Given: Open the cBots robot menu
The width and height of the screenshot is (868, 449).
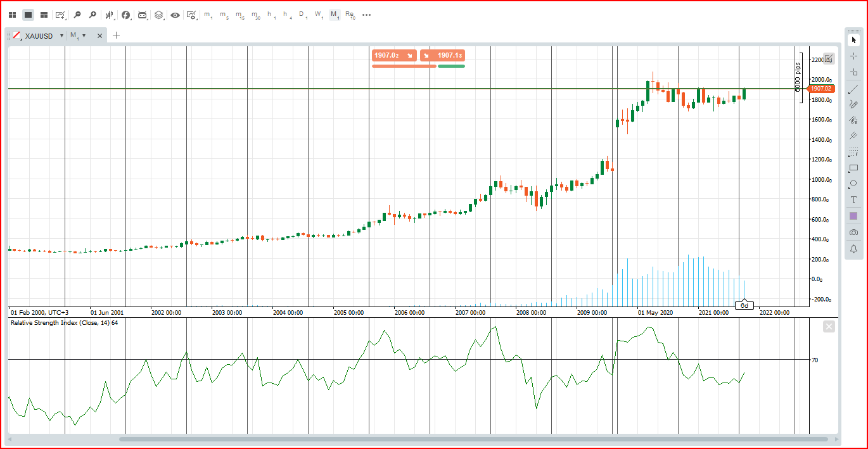Looking at the screenshot, I should point(143,15).
